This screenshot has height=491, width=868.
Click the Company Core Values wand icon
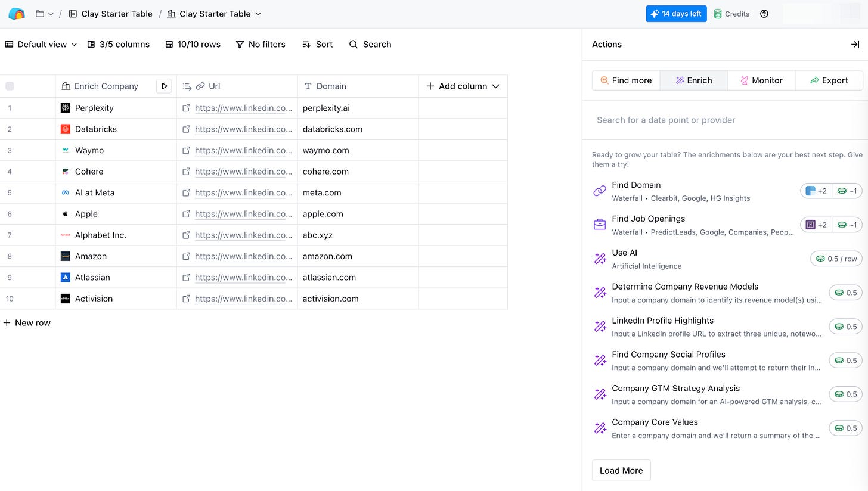pyautogui.click(x=600, y=428)
